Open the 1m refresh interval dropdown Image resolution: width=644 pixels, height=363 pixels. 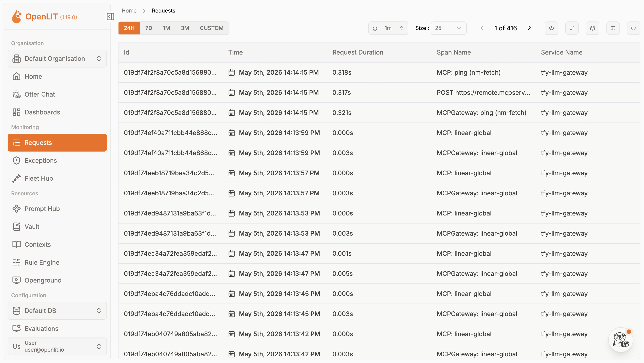click(388, 28)
